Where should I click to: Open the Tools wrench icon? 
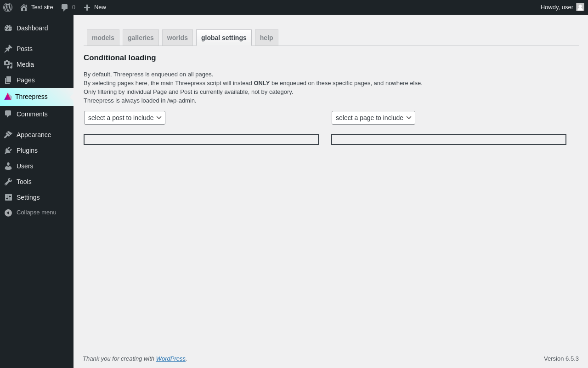click(8, 182)
